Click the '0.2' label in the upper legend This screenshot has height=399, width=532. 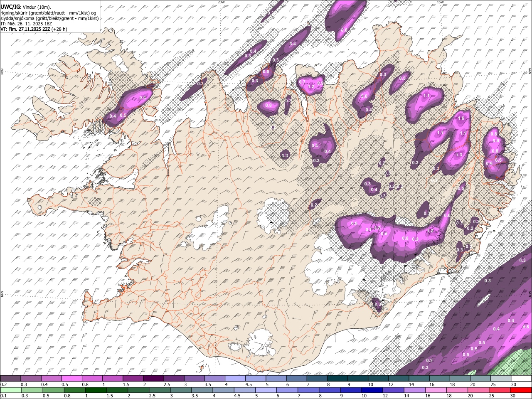click(x=3, y=384)
